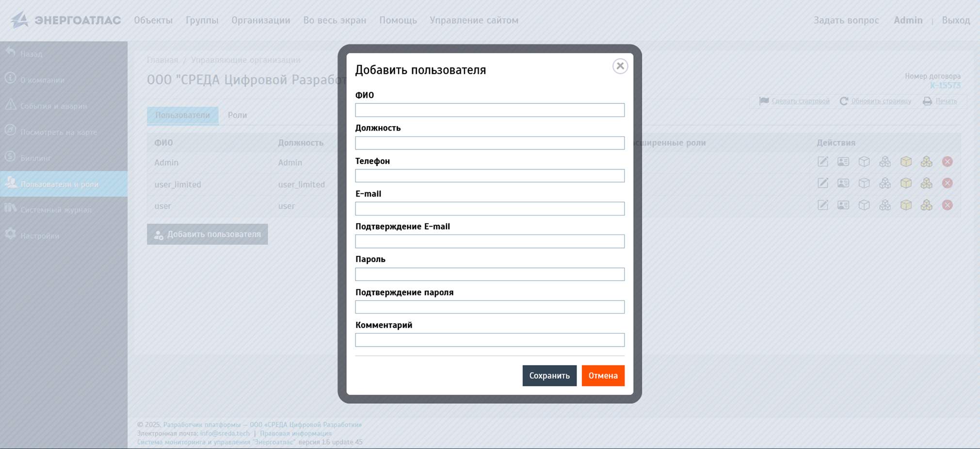Open the ID card icon in user row
This screenshot has width=980, height=449.
(843, 205)
